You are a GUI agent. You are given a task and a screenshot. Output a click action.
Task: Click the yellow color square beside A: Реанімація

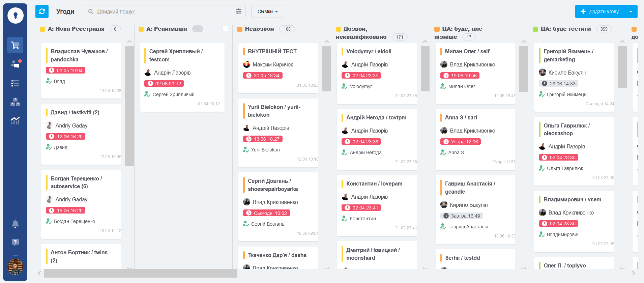tap(141, 29)
